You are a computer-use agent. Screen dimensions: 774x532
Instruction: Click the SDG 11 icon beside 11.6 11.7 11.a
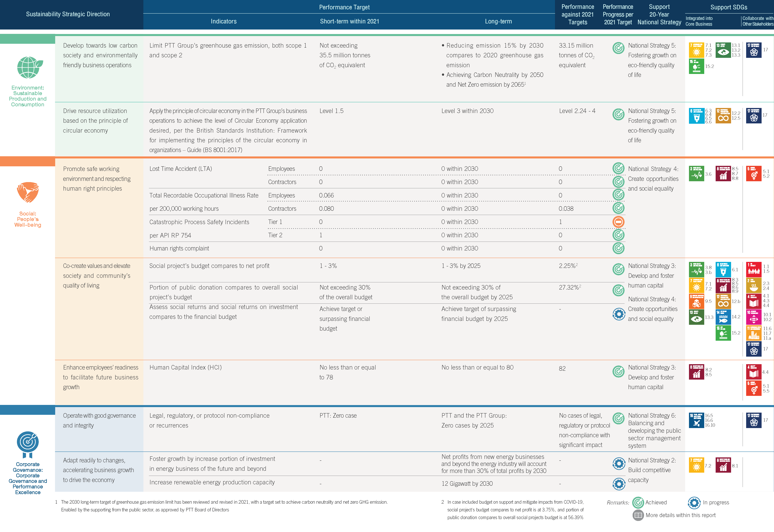click(x=754, y=333)
